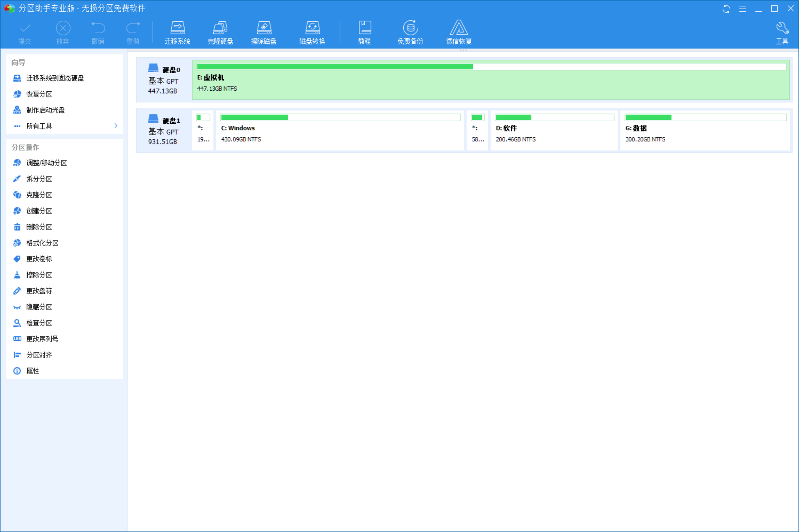Click the 200.46GB NTFS size text
The height and width of the screenshot is (532, 799).
pyautogui.click(x=516, y=139)
